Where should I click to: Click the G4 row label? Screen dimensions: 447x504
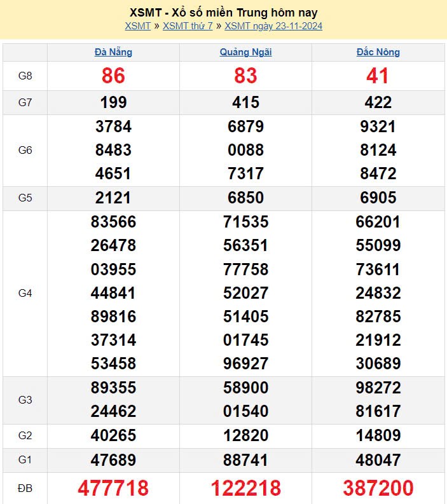(x=25, y=293)
